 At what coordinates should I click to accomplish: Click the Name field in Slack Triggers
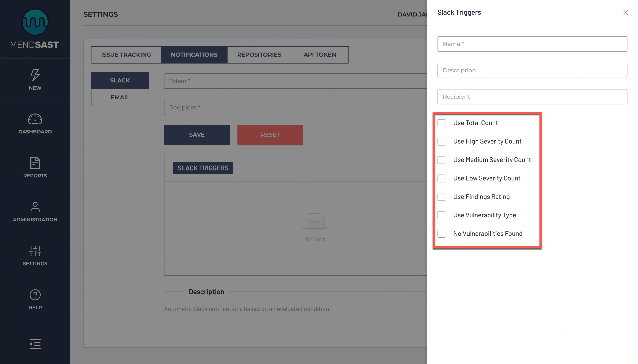pos(532,44)
